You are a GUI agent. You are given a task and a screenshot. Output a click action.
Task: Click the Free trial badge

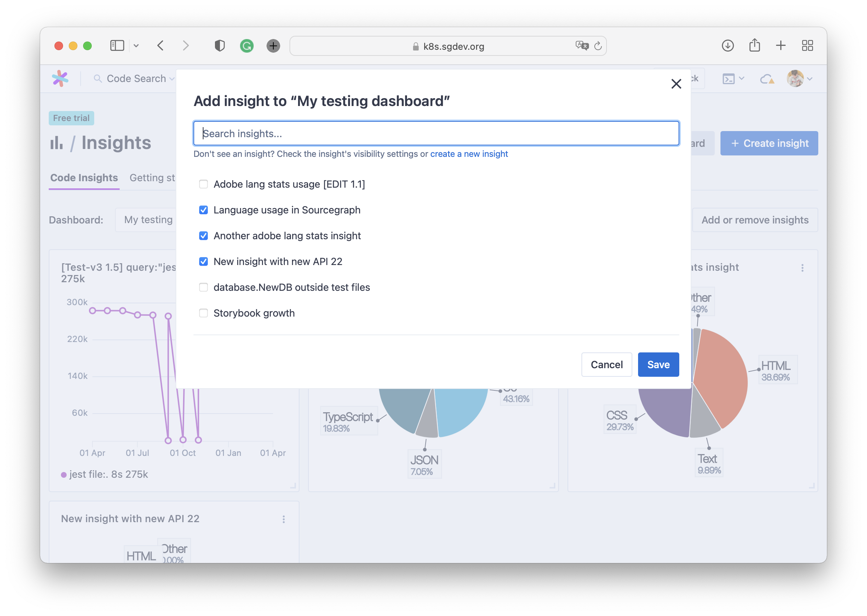click(71, 118)
